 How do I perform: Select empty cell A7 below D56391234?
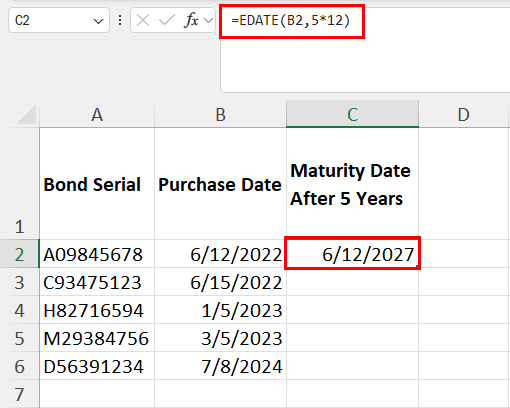[97, 394]
